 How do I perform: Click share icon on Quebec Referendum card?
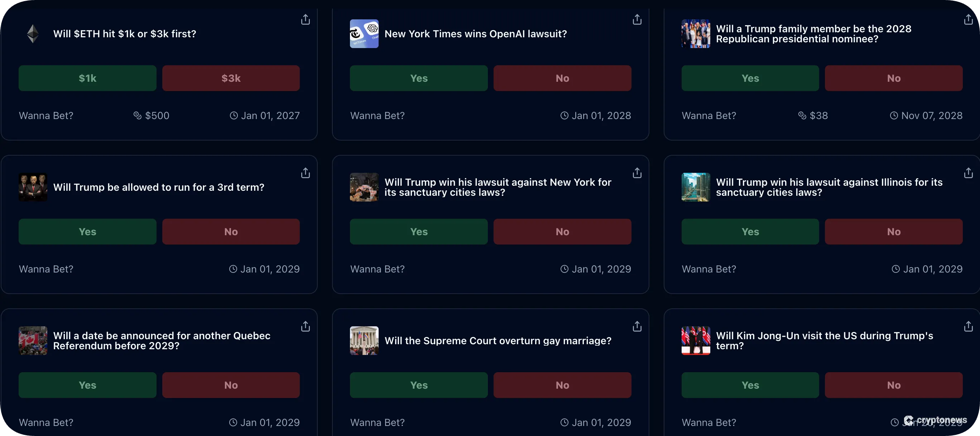pyautogui.click(x=305, y=327)
